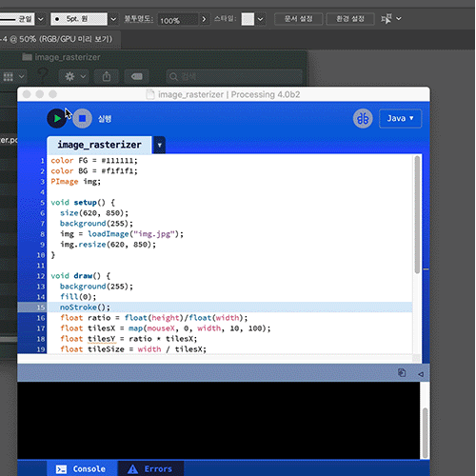Open the Java mode dropdown
Viewport: 476px width, 476px height.
(400, 119)
